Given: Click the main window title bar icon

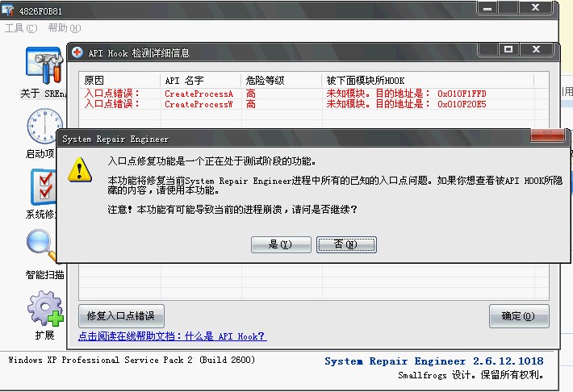Looking at the screenshot, I should coord(8,10).
